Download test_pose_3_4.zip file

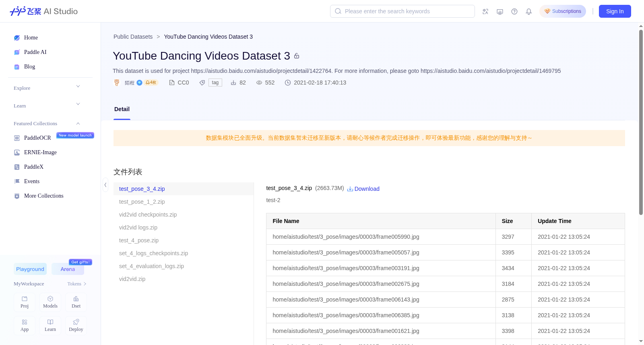click(x=363, y=189)
